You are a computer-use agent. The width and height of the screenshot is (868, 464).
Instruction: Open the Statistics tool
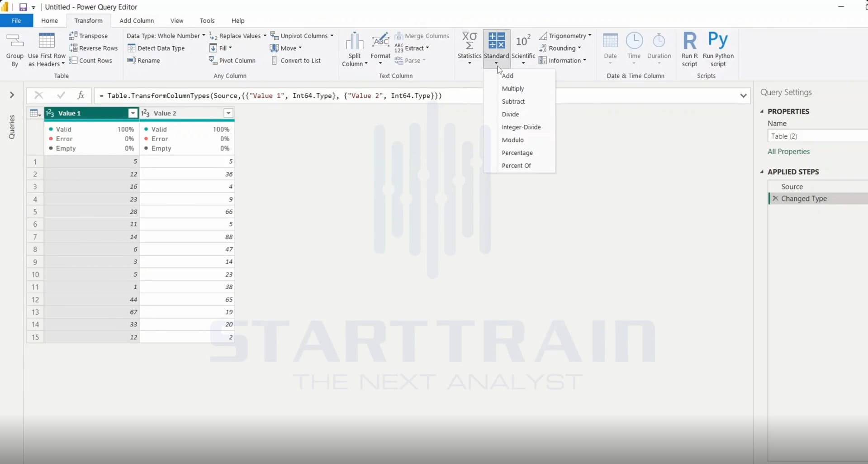469,49
